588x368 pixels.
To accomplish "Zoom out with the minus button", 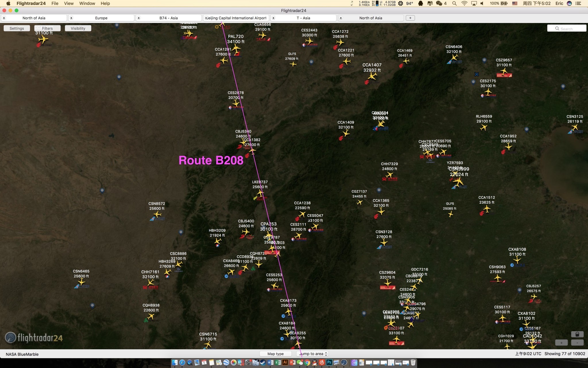I will [577, 342].
